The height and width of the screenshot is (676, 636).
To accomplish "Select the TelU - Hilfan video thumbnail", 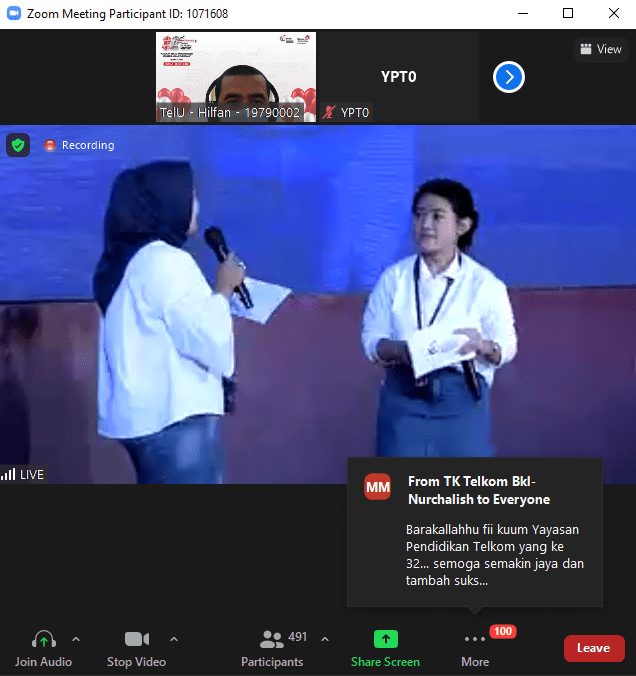I will (x=235, y=77).
